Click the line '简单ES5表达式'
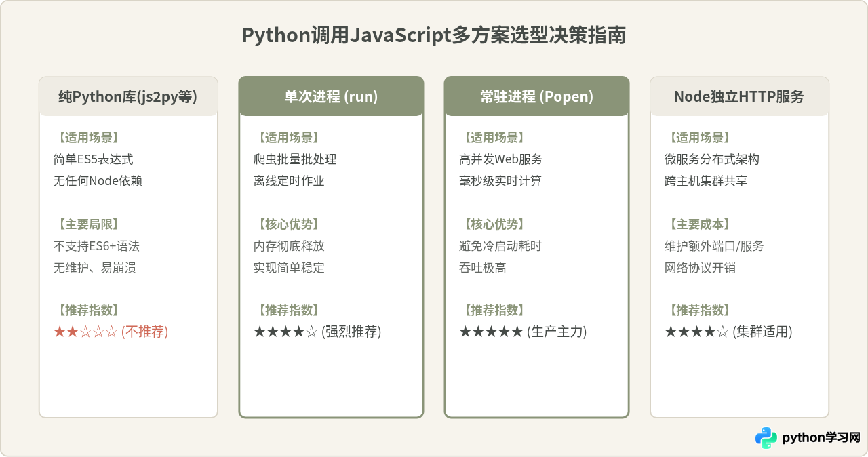The height and width of the screenshot is (457, 868). point(93,159)
